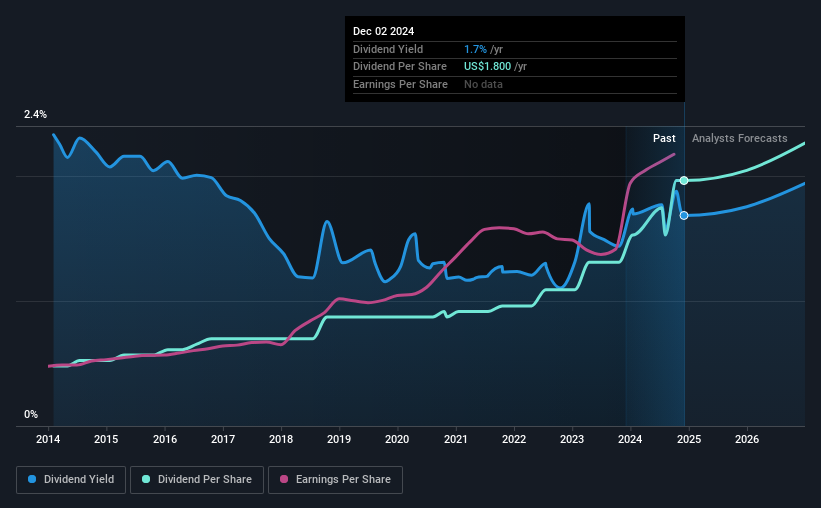Click the 2017 x-axis label
The image size is (821, 508).
click(223, 439)
